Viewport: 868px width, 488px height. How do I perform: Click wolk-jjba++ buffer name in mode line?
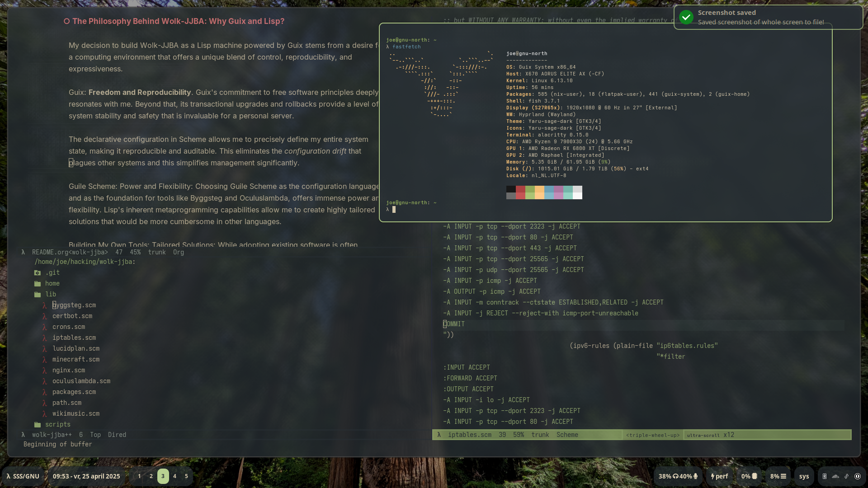pos(52,435)
